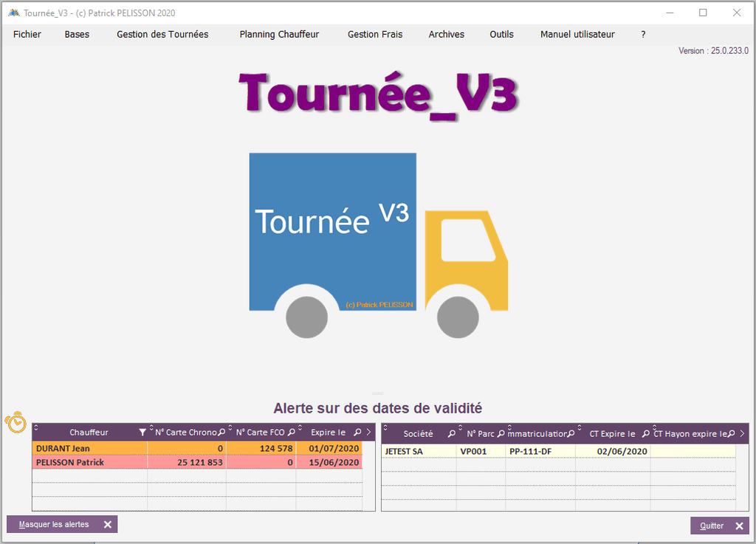Click the Société column header
756x544 pixels.
click(418, 434)
